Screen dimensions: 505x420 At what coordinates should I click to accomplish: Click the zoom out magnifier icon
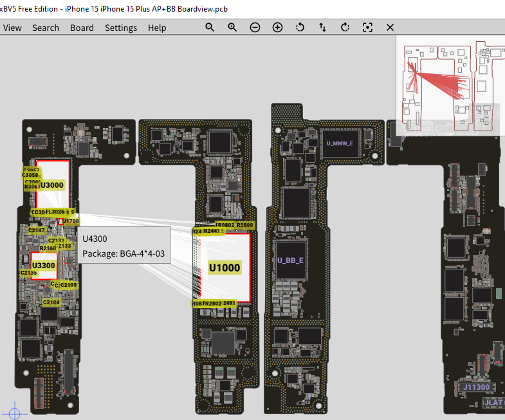[x=210, y=28]
